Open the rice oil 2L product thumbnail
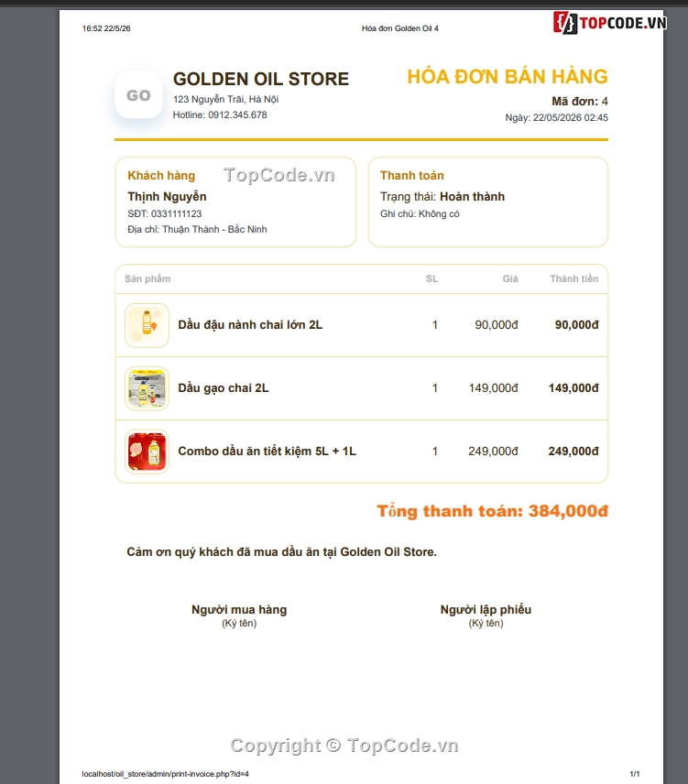The height and width of the screenshot is (784, 688). pyautogui.click(x=147, y=388)
